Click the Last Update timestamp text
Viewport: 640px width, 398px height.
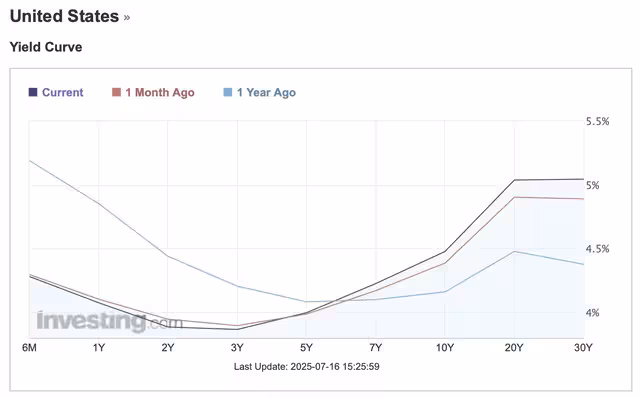pos(307,367)
